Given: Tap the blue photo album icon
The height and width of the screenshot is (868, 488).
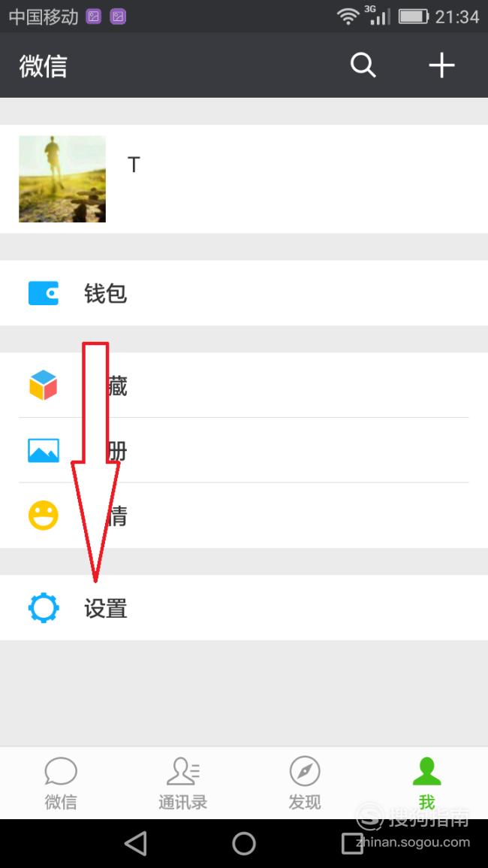Looking at the screenshot, I should tap(43, 450).
